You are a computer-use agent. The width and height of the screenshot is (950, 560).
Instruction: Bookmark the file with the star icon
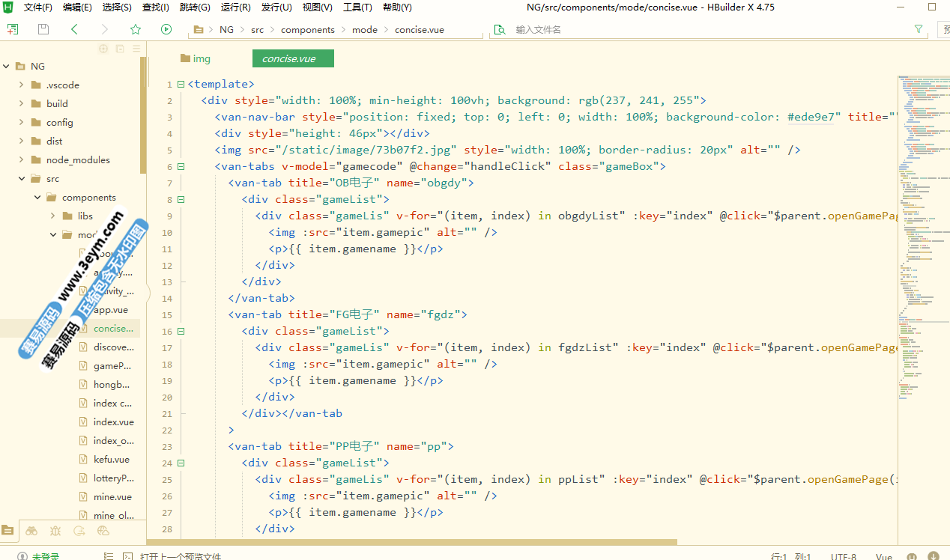tap(136, 29)
